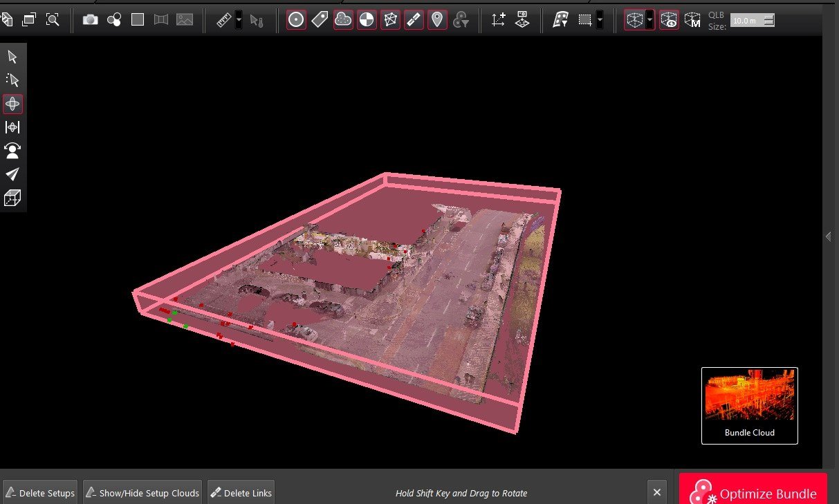The image size is (839, 504).
Task: Click the camera above plane icon
Action: click(522, 20)
